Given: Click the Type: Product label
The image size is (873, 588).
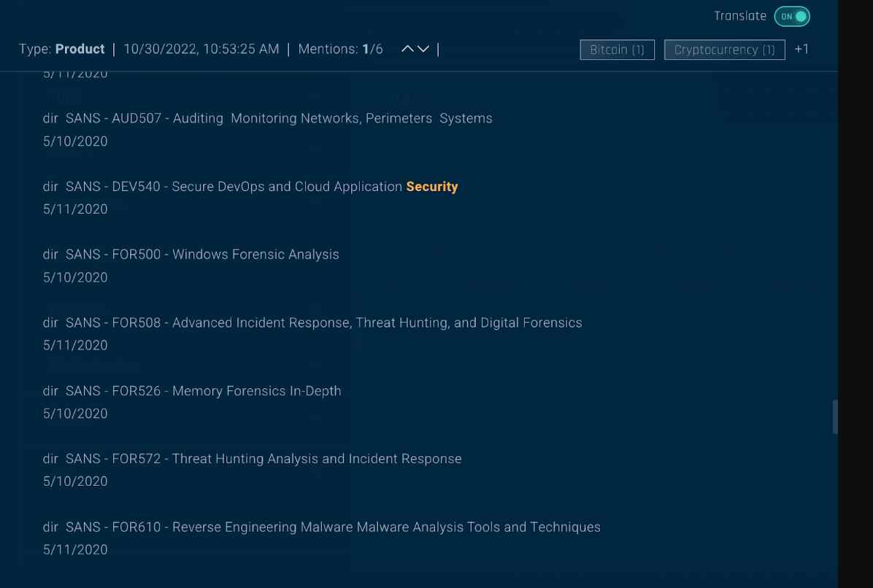Looking at the screenshot, I should [62, 49].
